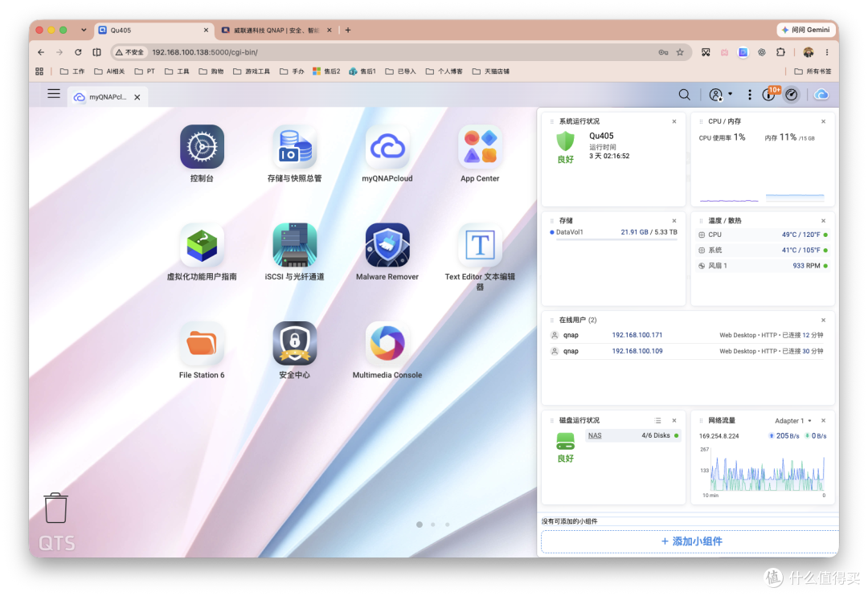Click IP address 192.168.100.171
The width and height of the screenshot is (868, 596).
tap(637, 335)
